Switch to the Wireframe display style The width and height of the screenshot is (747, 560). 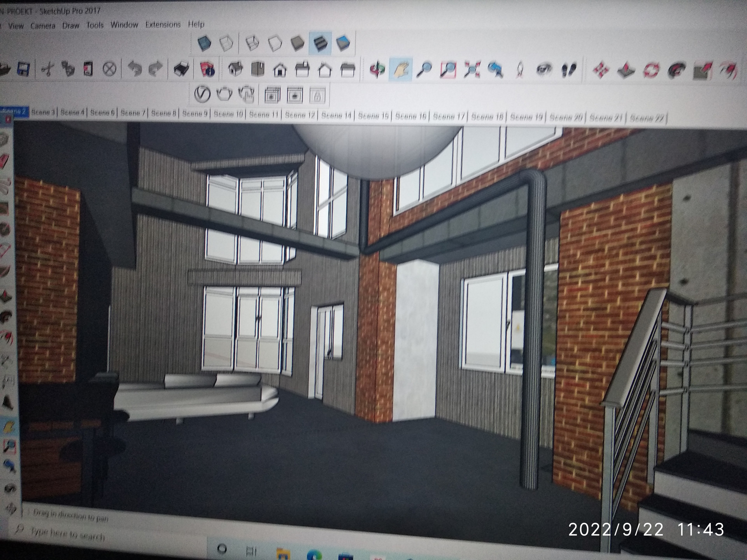point(252,43)
